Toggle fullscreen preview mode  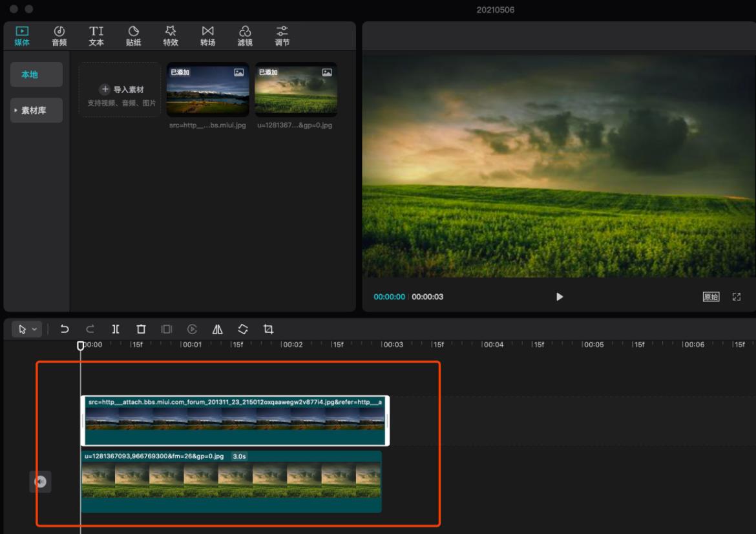tap(736, 297)
